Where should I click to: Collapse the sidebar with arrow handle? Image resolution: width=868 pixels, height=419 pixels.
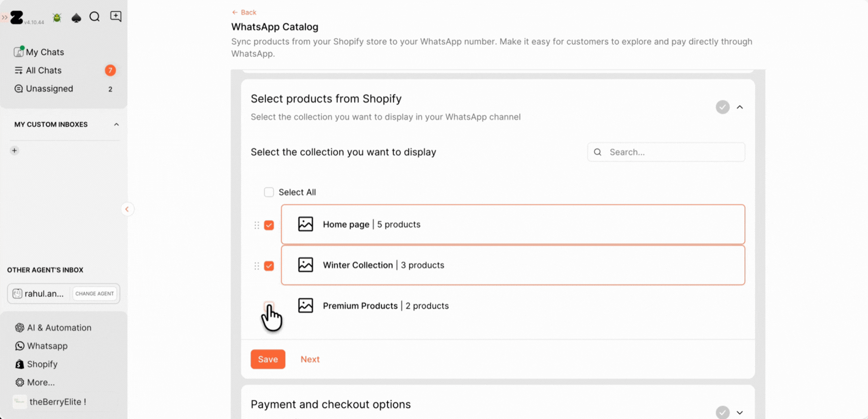pyautogui.click(x=127, y=209)
